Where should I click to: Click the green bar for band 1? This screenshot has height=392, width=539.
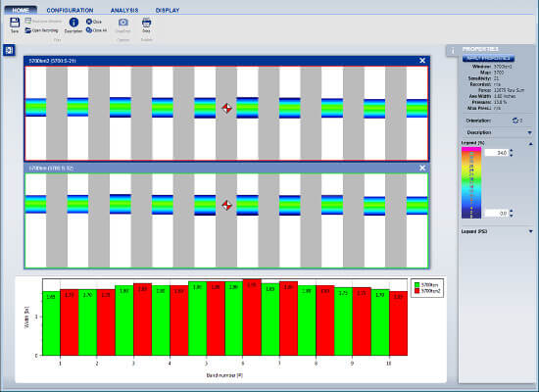coord(51,323)
